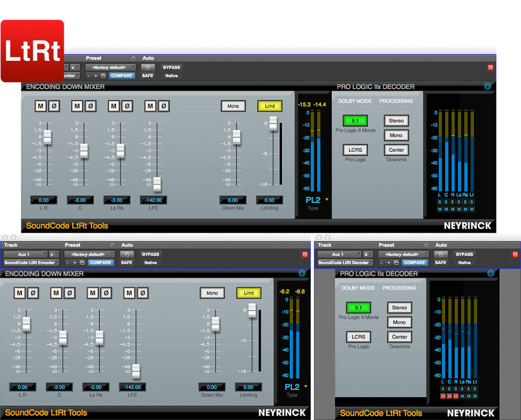Click the copy settings icon next to COMPARE
Image resolution: width=521 pixels, height=420 pixels.
[82, 262]
